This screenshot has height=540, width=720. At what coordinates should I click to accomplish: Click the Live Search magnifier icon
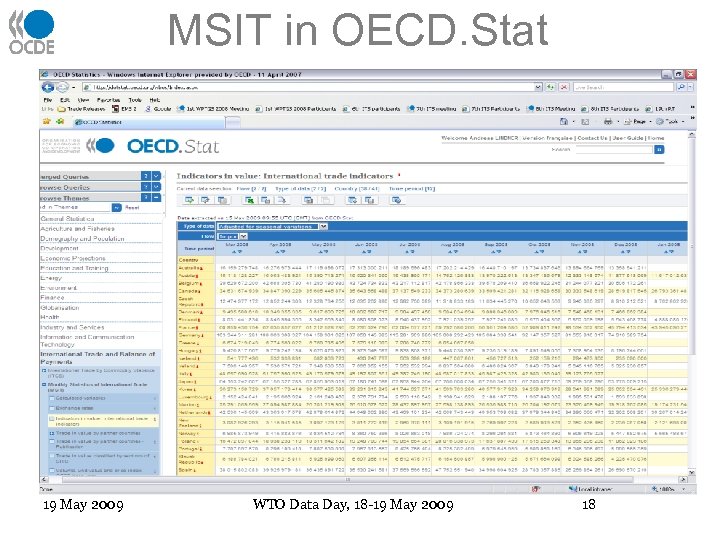coord(681,87)
